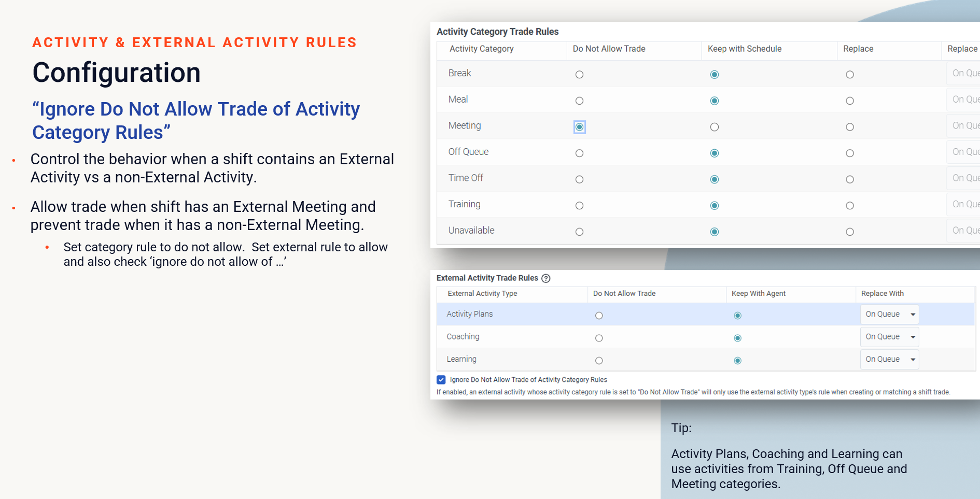The width and height of the screenshot is (980, 499).
Task: Click the Keep With Agent column header
Action: 758,293
